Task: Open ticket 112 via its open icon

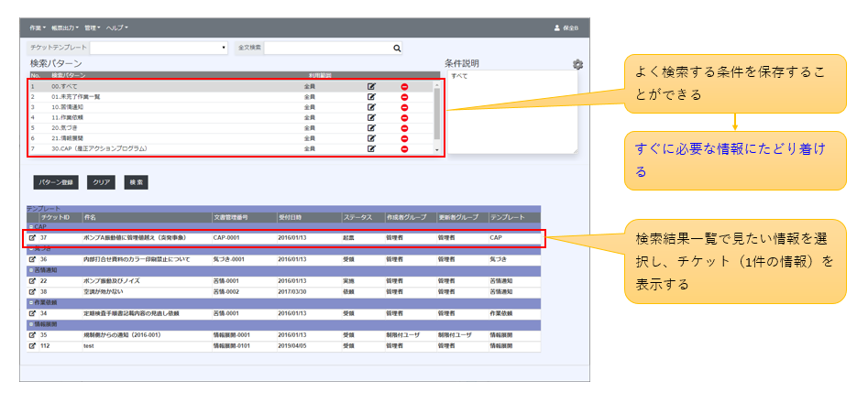Action: pos(33,347)
